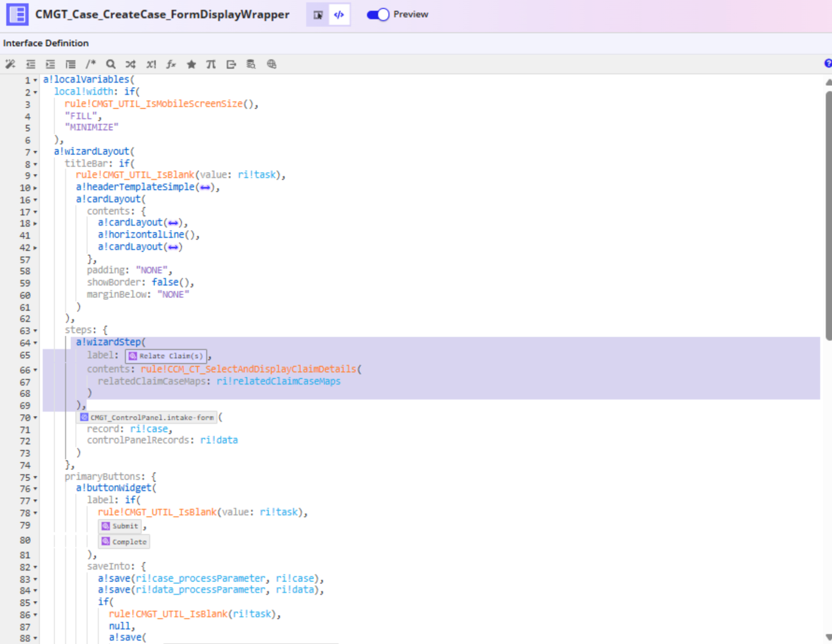Click the shuffle arrows icon

(x=131, y=64)
